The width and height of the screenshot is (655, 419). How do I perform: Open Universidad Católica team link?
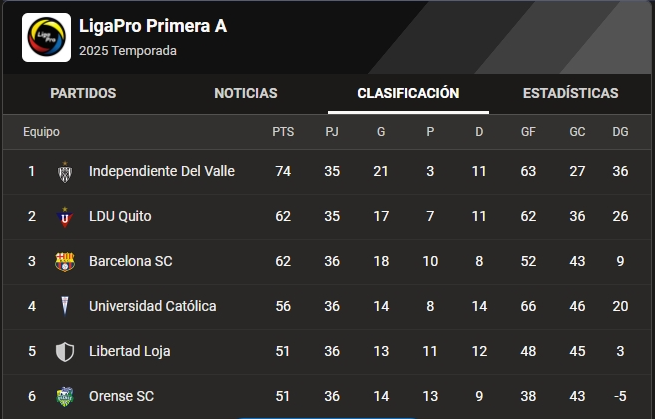(x=152, y=306)
